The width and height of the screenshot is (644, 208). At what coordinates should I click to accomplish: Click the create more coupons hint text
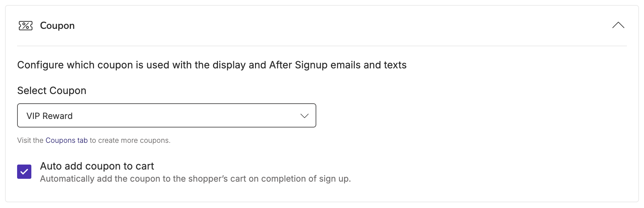point(130,140)
